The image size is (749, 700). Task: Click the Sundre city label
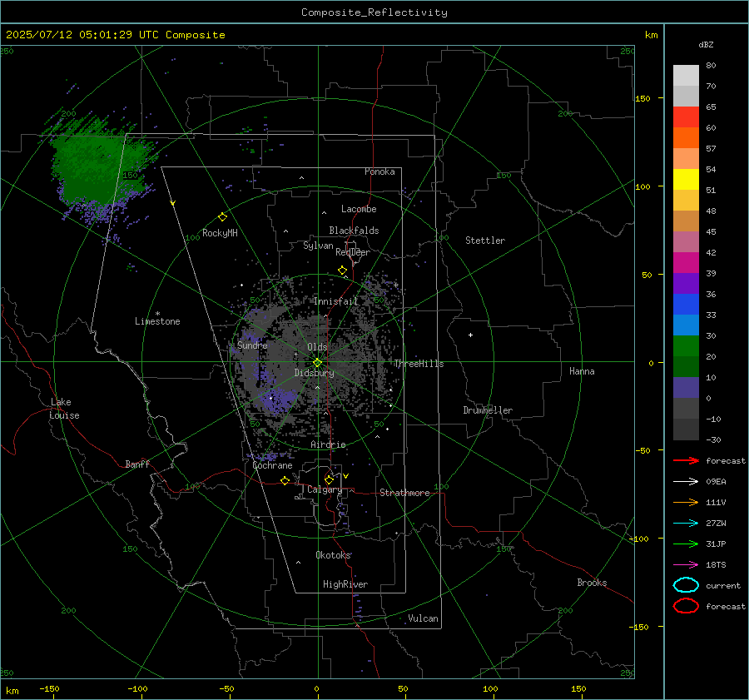coord(252,345)
